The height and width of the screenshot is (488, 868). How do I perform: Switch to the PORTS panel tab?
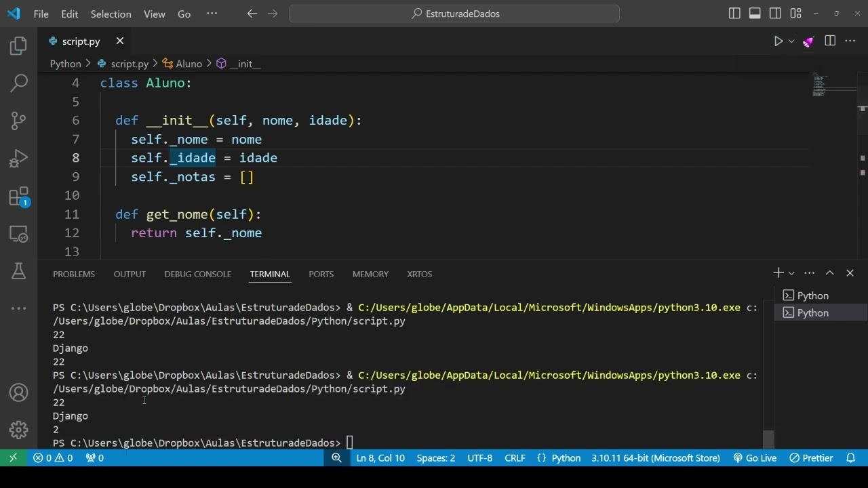[321, 274]
